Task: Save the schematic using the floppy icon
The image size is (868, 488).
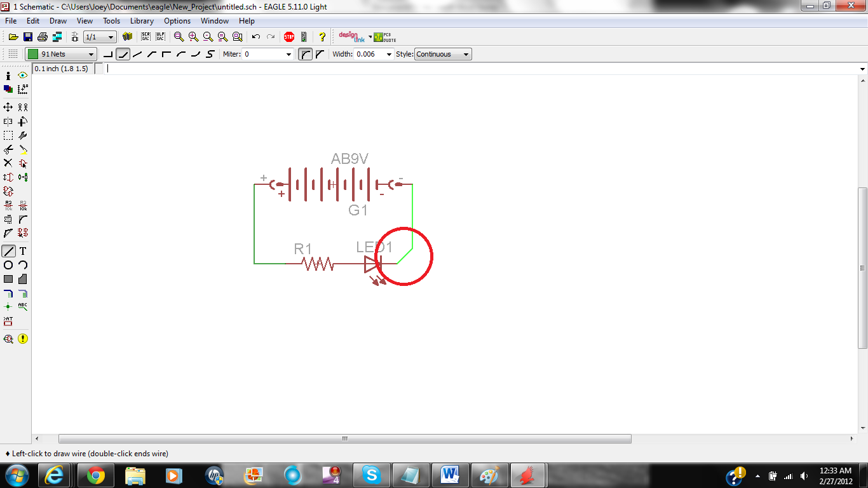Action: pyautogui.click(x=28, y=37)
